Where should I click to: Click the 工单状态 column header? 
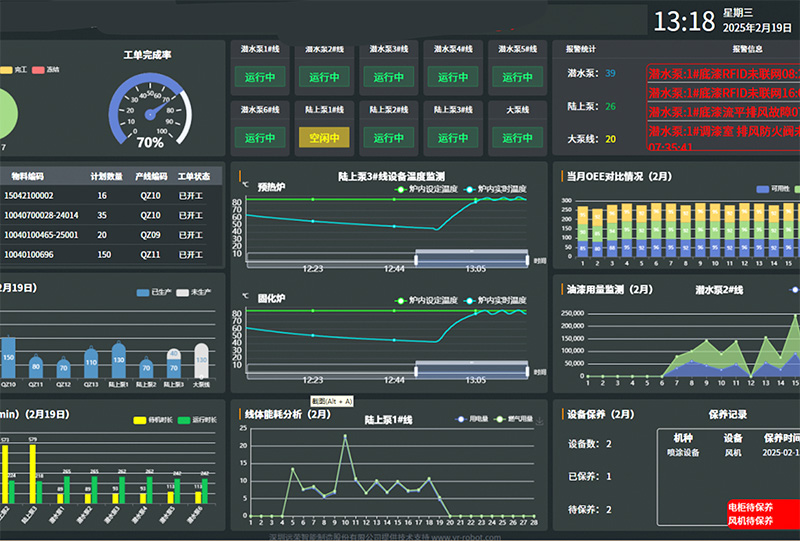click(194, 176)
